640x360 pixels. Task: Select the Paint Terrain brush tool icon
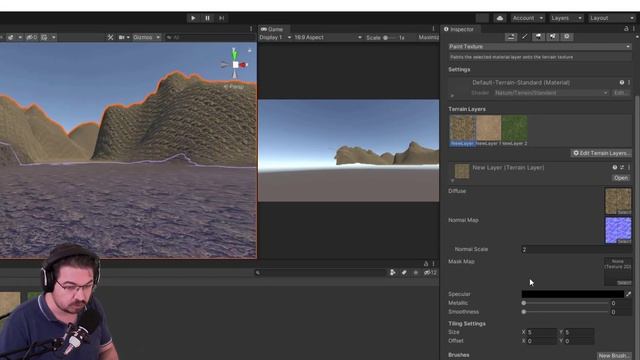coord(524,37)
